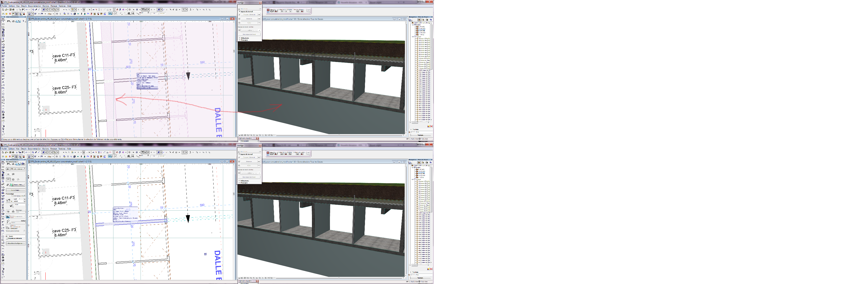Image resolution: width=868 pixels, height=284 pixels.
Task: Open Publisher view in top Navigator panel
Action: pos(431,20)
